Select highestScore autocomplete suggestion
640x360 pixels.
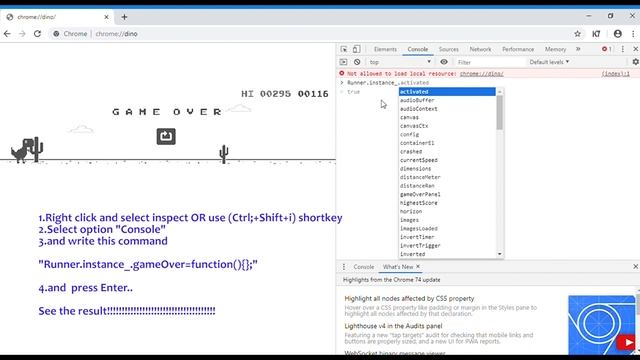click(x=447, y=203)
